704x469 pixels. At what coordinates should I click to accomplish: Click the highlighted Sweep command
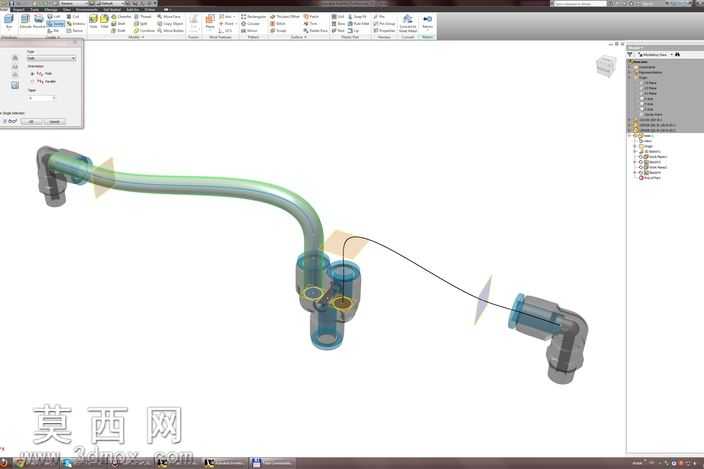[x=56, y=24]
